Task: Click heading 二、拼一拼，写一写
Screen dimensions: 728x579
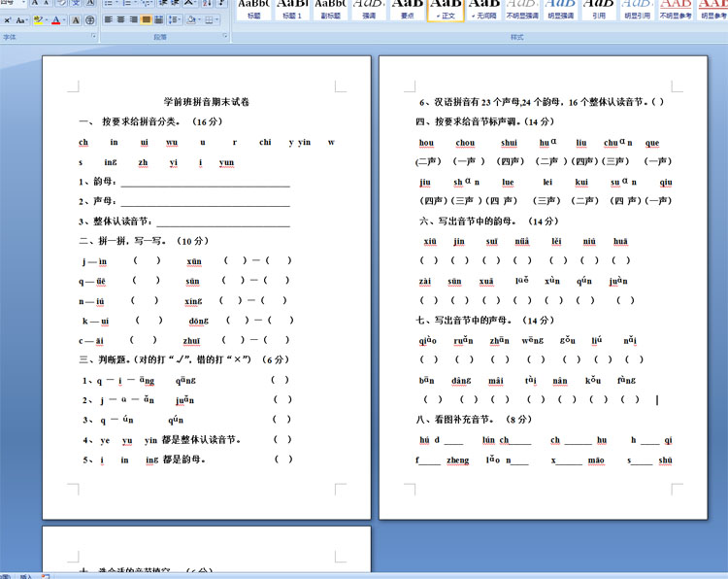Action: coord(144,241)
